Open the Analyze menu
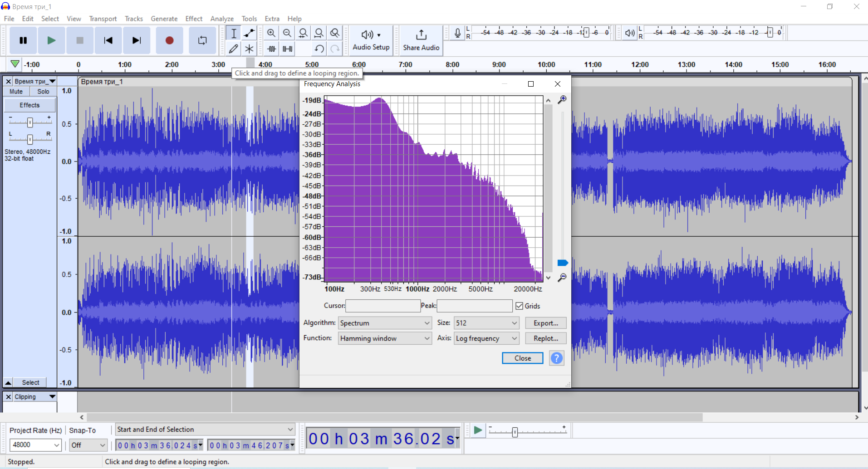 (222, 19)
